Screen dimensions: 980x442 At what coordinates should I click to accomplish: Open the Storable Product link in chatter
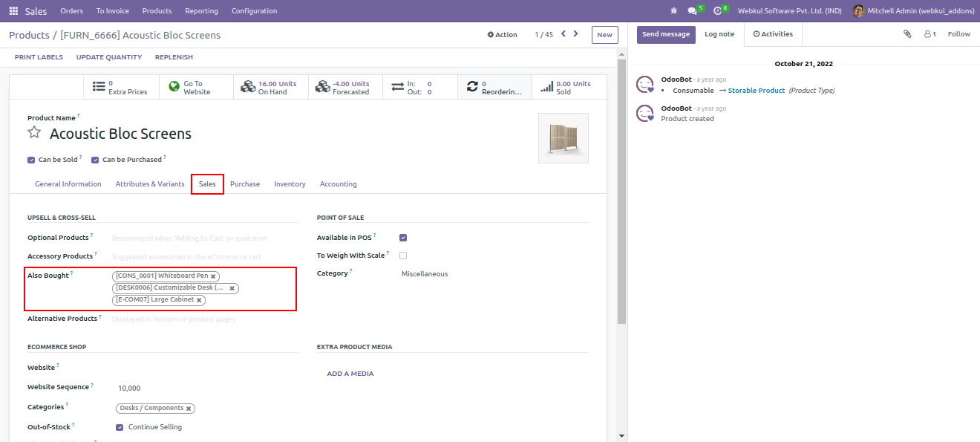pyautogui.click(x=757, y=91)
